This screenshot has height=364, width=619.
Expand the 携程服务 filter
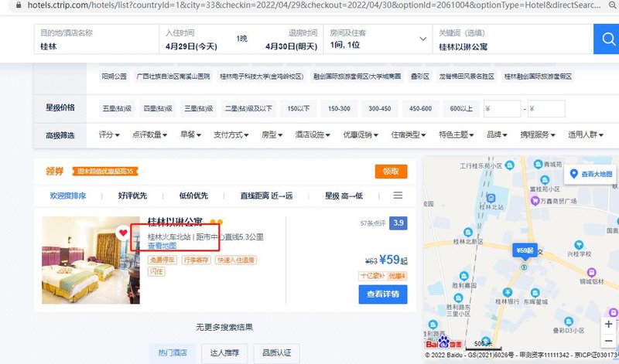(x=538, y=135)
